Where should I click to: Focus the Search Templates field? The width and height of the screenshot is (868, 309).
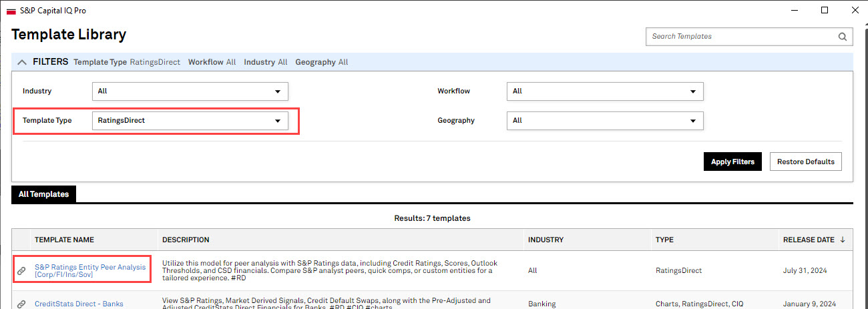[x=741, y=37]
